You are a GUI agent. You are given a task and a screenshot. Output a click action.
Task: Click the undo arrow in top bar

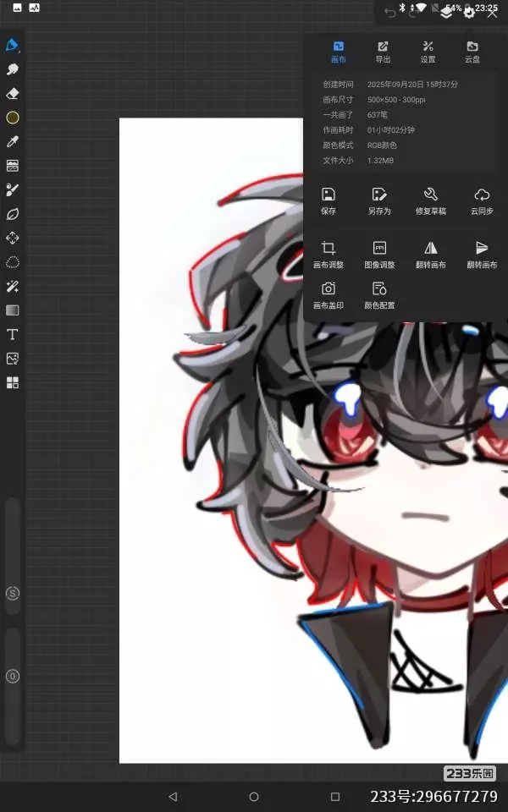click(x=389, y=14)
